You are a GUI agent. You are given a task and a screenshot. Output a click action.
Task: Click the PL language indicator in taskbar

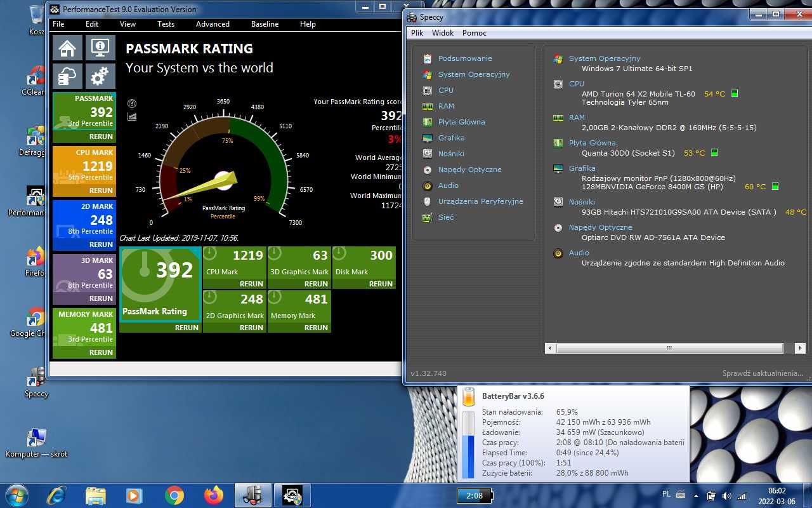pos(666,494)
